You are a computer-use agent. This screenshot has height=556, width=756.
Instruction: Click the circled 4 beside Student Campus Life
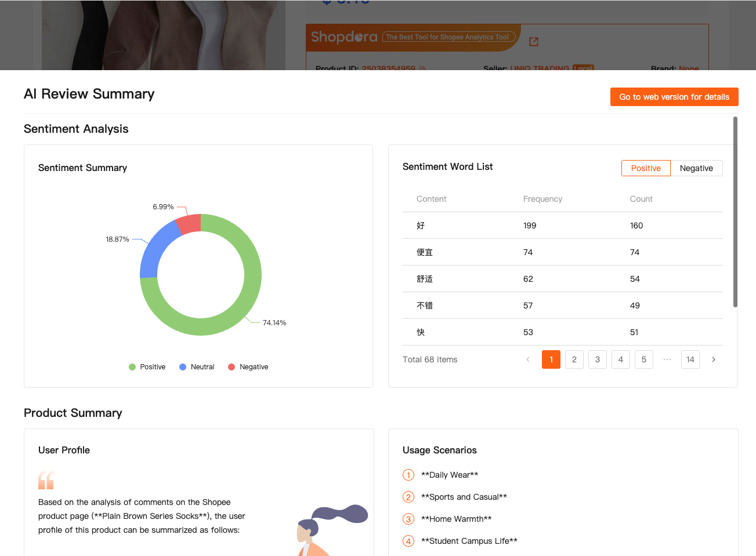click(408, 541)
